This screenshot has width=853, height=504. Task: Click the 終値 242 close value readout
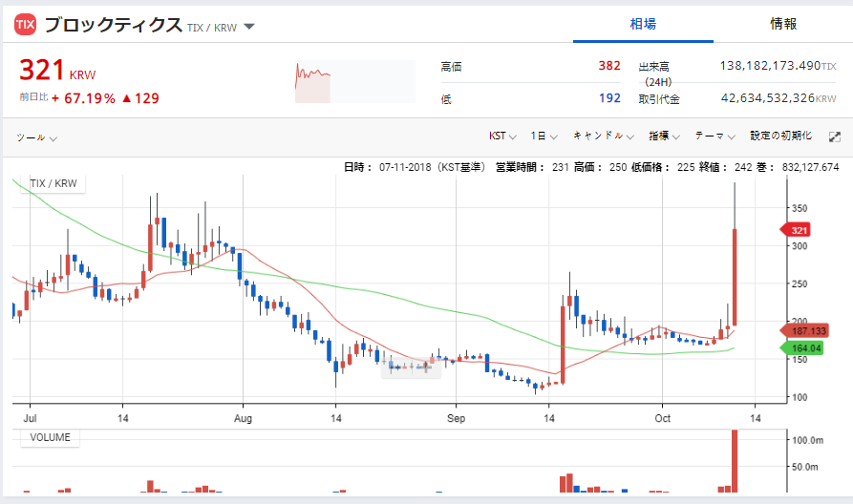coord(725,167)
